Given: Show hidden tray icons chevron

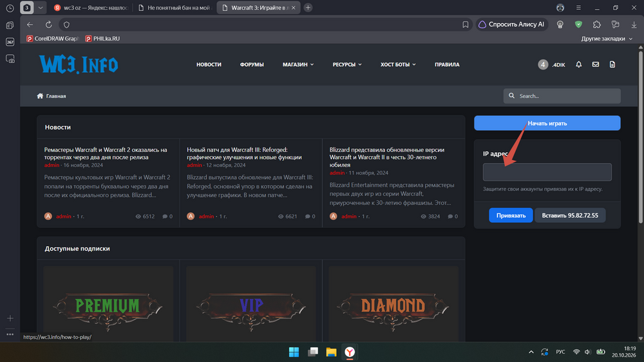Looking at the screenshot, I should (x=531, y=352).
